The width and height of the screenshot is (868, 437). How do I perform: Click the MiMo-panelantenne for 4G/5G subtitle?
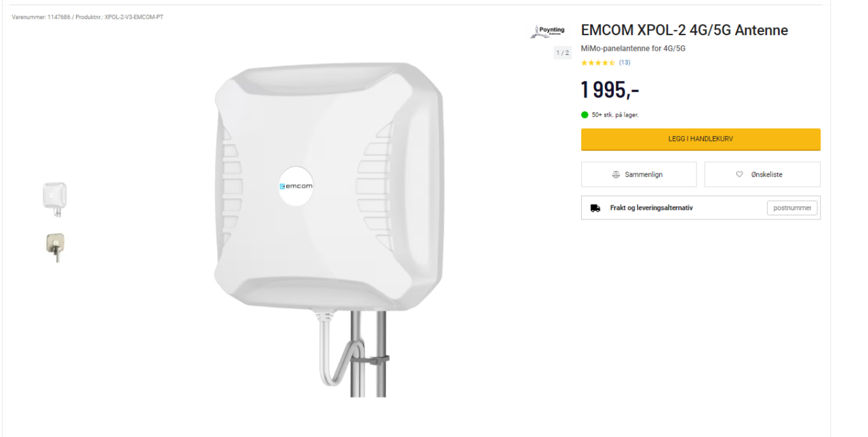[x=633, y=49]
